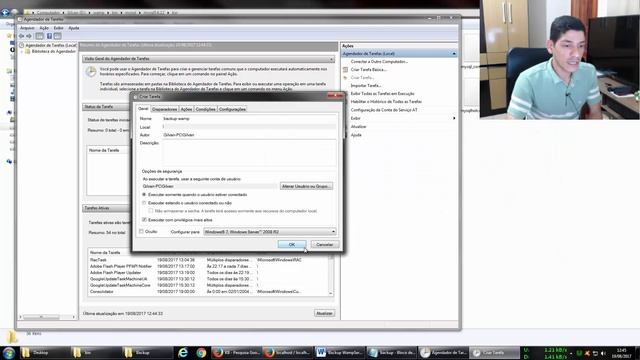The width and height of the screenshot is (640, 360).
Task: Click Conectar a Outro Computador action
Action: pos(379,62)
